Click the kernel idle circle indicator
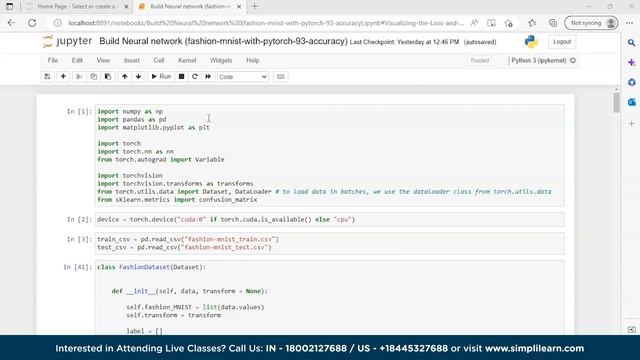 coord(573,60)
